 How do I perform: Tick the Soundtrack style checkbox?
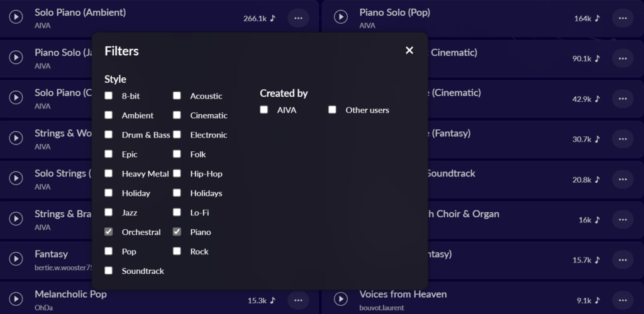(x=108, y=271)
